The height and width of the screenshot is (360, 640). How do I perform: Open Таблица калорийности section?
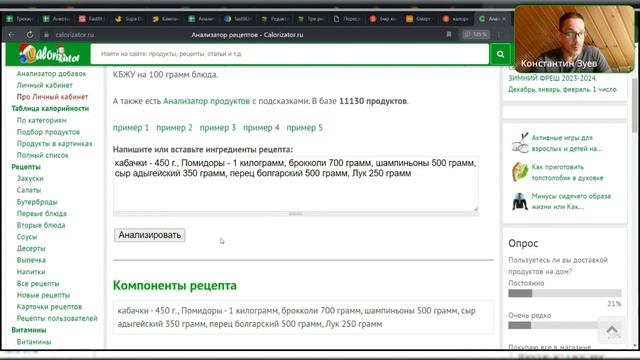[50, 109]
